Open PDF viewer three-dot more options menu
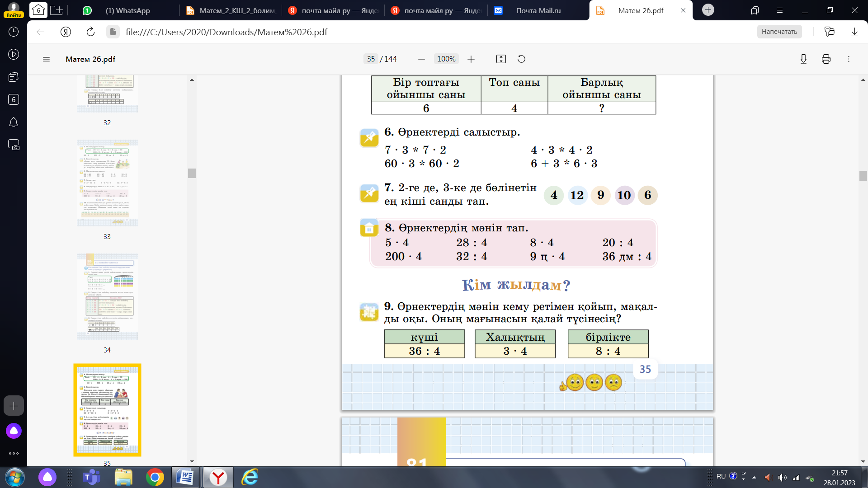 pos(849,59)
